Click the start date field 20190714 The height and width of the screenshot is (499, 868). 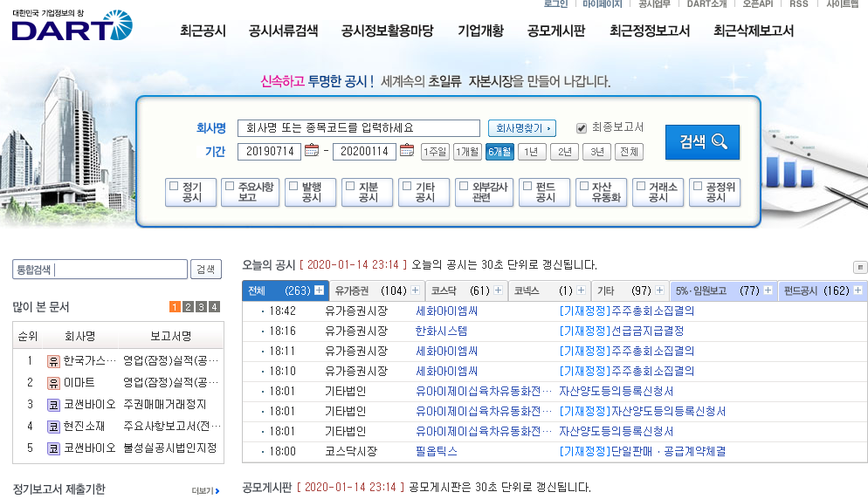coord(269,152)
